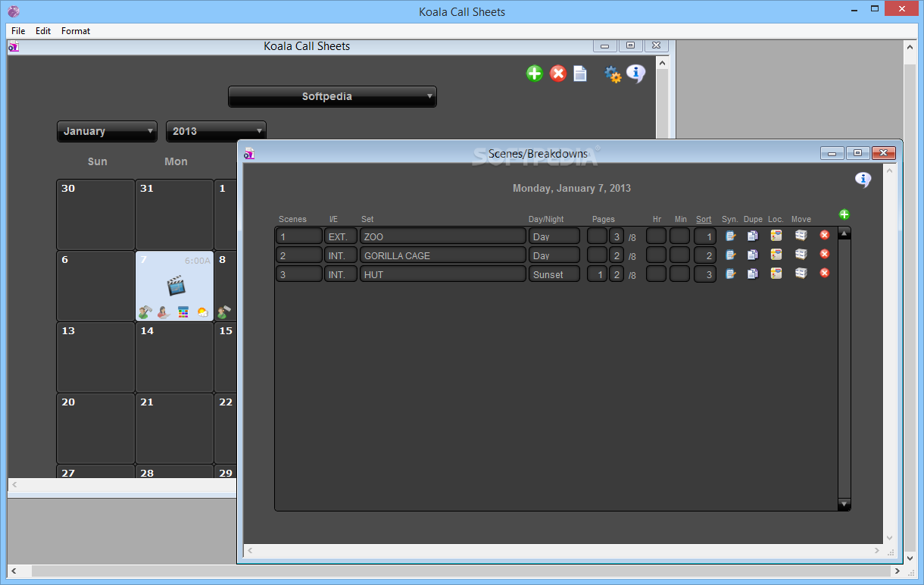Open the Format menu
Screen dimensions: 924x585
point(76,31)
